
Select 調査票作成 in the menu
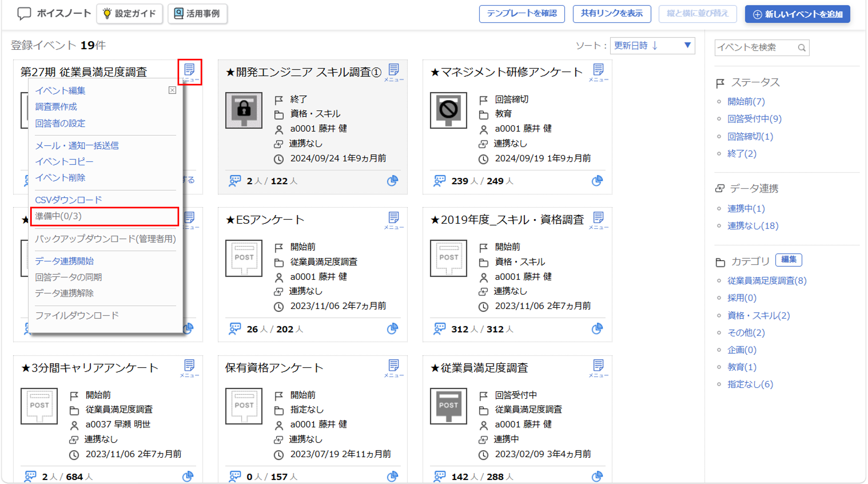tap(56, 107)
